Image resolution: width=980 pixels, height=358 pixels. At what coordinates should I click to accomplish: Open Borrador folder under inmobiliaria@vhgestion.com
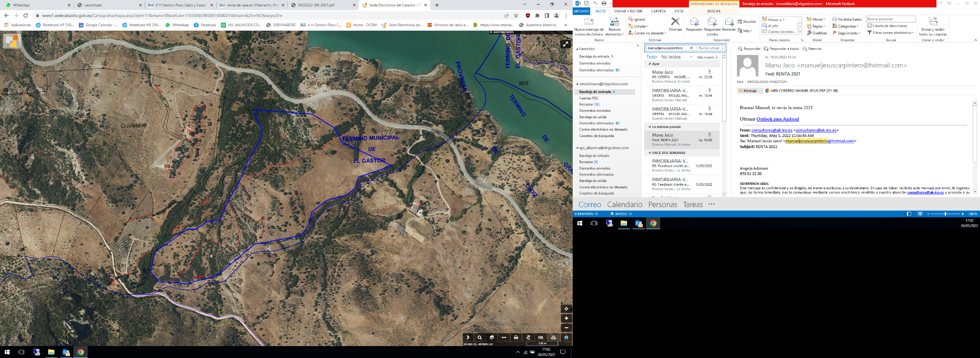(589, 105)
